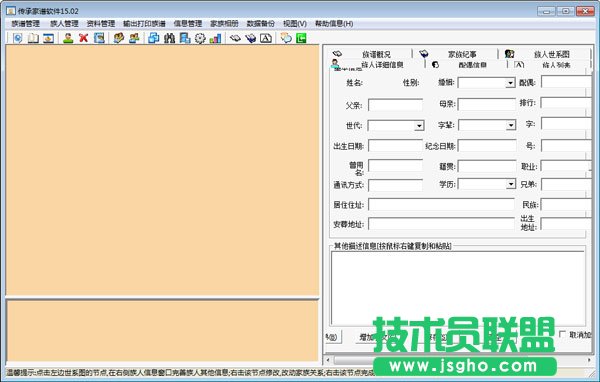Click the letter A text toolbar icon

pos(266,38)
